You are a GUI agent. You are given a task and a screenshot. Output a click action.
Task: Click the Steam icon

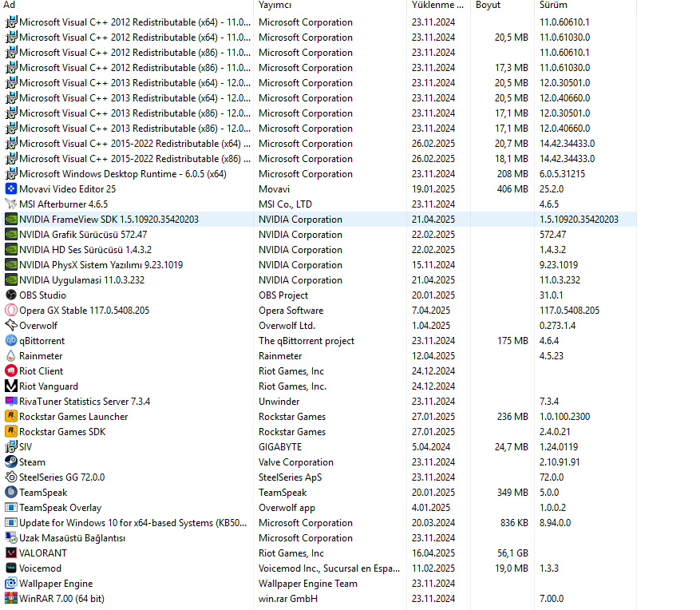[x=10, y=462]
